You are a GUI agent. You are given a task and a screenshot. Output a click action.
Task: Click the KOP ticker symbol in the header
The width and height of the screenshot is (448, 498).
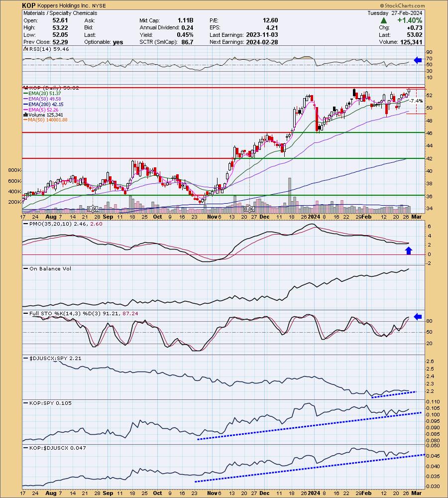(x=29, y=5)
